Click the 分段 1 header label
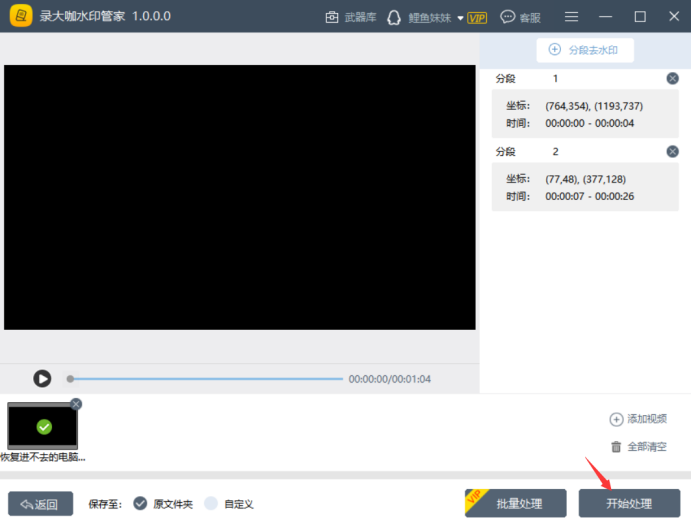The height and width of the screenshot is (529, 691). point(527,78)
